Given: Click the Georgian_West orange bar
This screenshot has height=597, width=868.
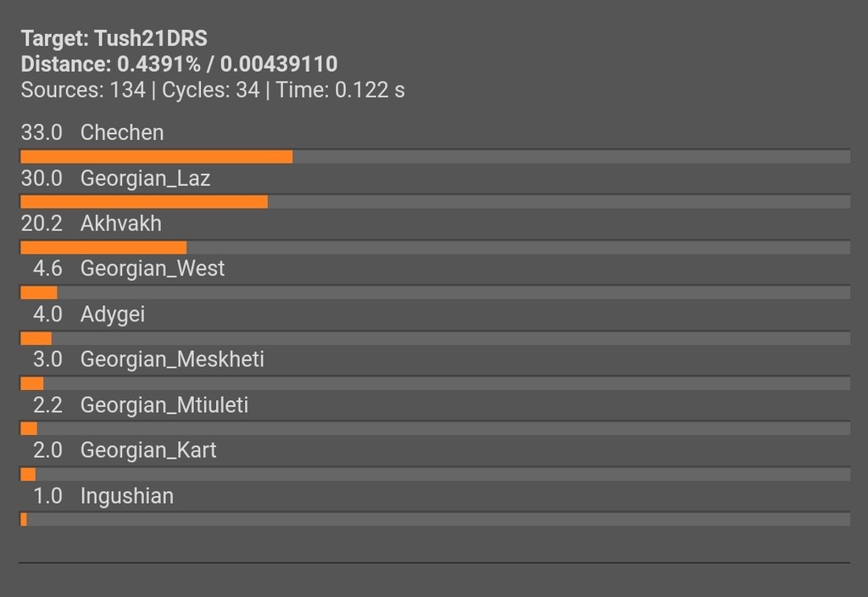Looking at the screenshot, I should click(39, 293).
